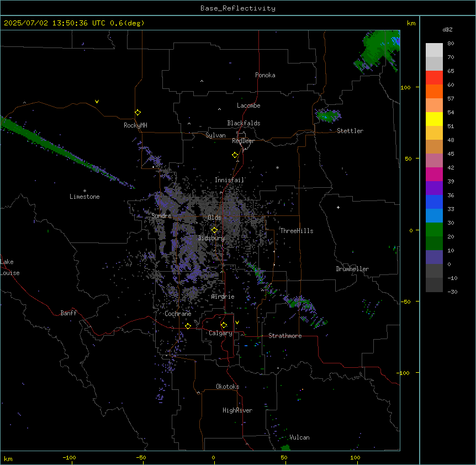
Task: Click the Drumheller city label
Action: point(352,269)
